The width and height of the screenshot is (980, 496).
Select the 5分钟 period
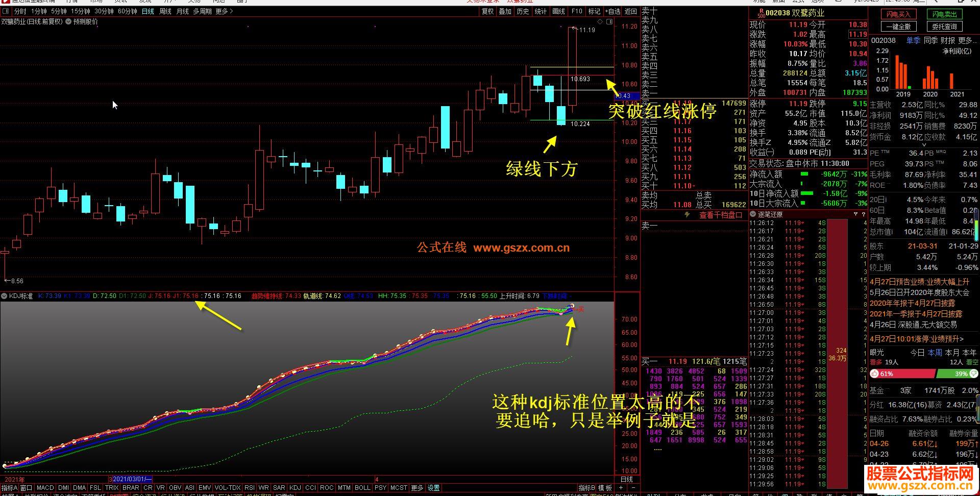coord(59,11)
